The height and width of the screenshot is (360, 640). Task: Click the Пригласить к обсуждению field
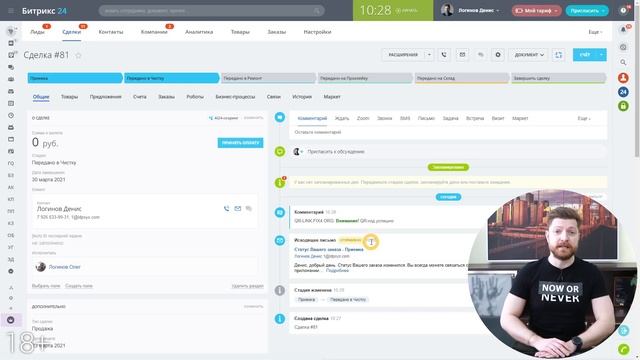(448, 151)
